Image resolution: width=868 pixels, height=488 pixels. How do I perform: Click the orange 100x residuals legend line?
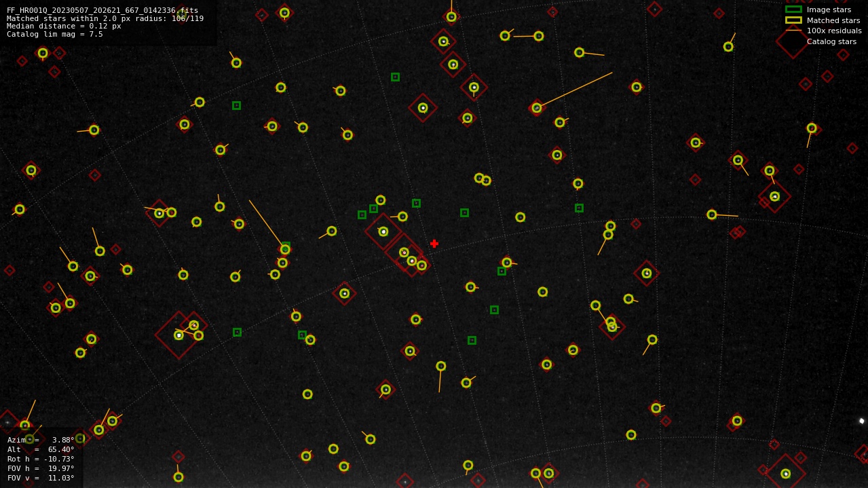click(793, 31)
